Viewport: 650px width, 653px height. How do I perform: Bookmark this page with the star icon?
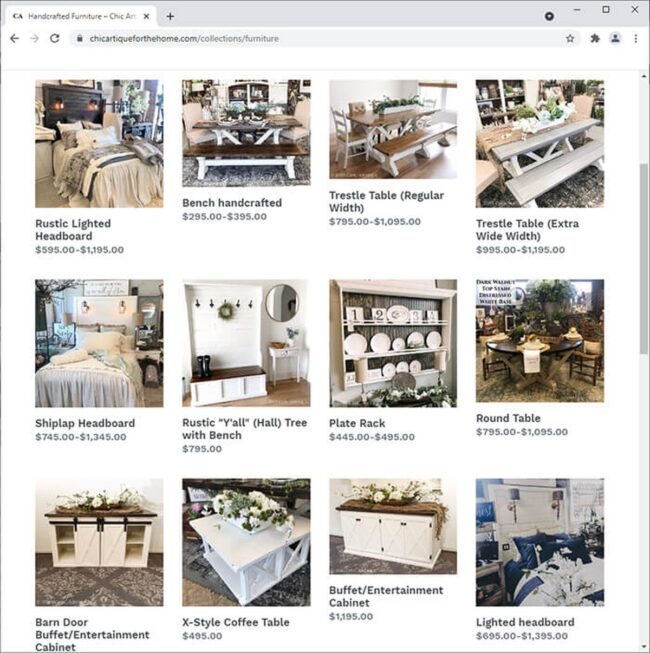pos(570,39)
